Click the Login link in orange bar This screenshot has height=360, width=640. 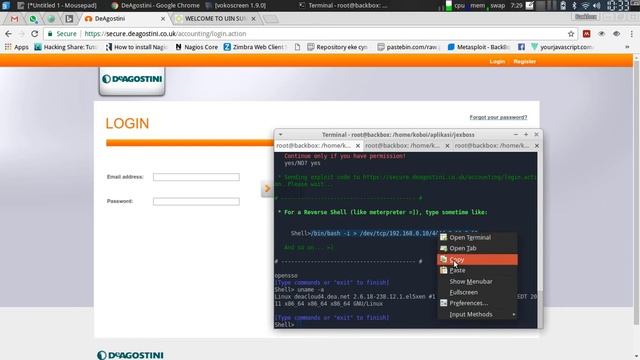point(497,62)
